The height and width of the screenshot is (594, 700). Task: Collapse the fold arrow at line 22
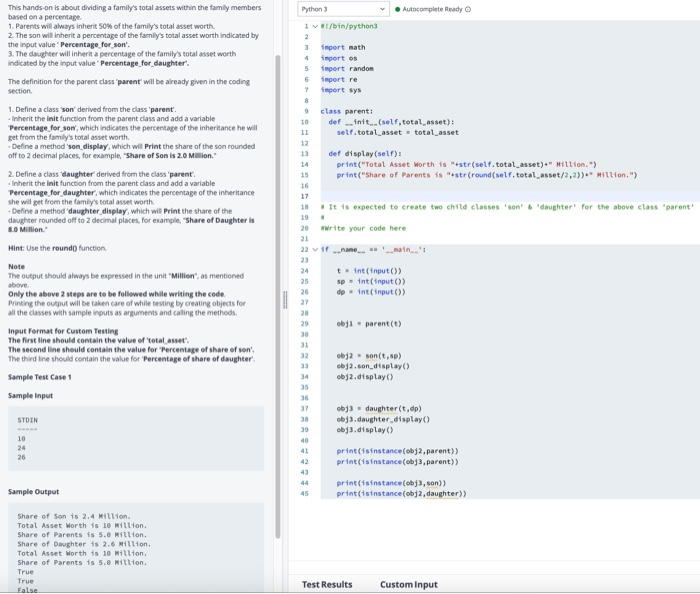point(315,249)
